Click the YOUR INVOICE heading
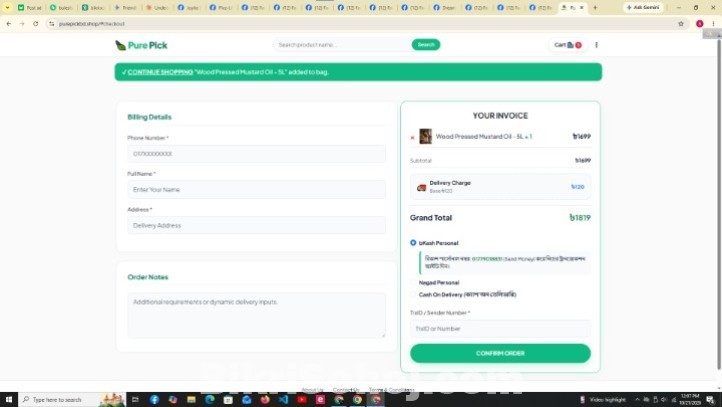The width and height of the screenshot is (722, 407). pos(500,116)
